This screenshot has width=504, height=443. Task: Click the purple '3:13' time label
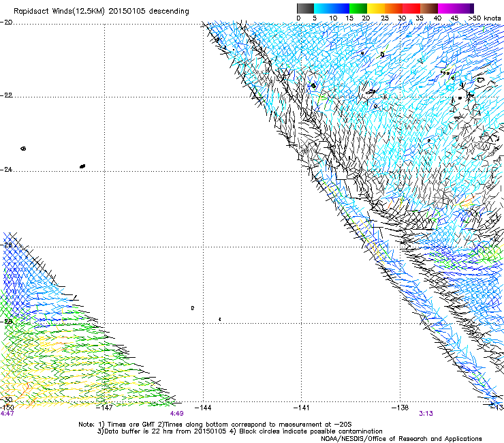426,414
